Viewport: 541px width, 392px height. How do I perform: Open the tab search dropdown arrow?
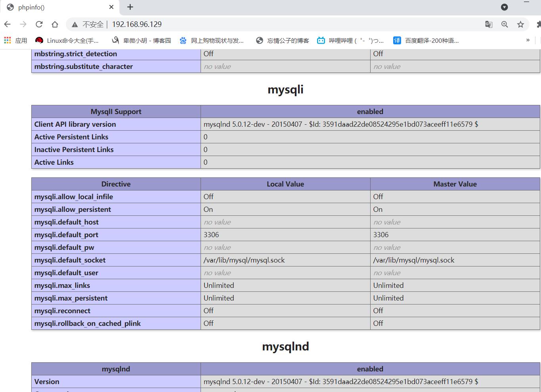click(x=505, y=7)
